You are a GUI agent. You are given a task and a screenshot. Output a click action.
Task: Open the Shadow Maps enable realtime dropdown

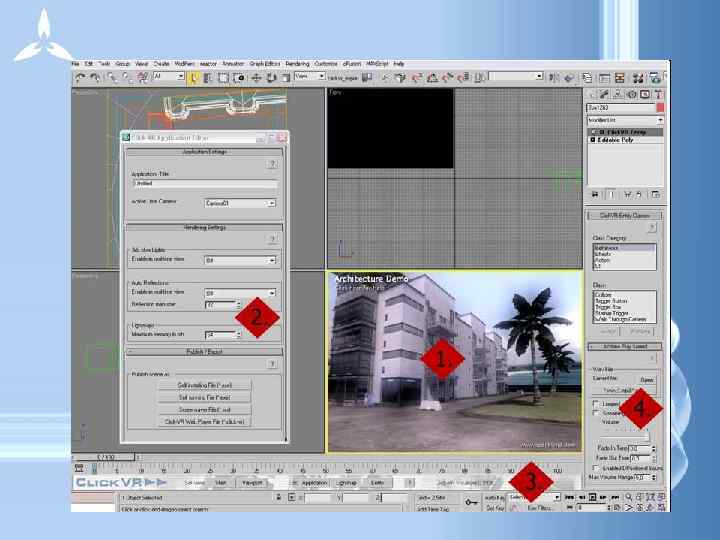click(x=240, y=260)
